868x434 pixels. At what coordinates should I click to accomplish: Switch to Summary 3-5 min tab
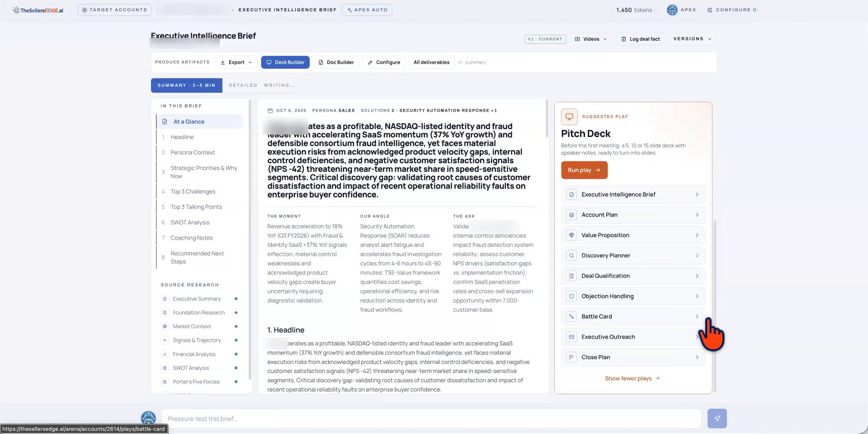pos(186,85)
